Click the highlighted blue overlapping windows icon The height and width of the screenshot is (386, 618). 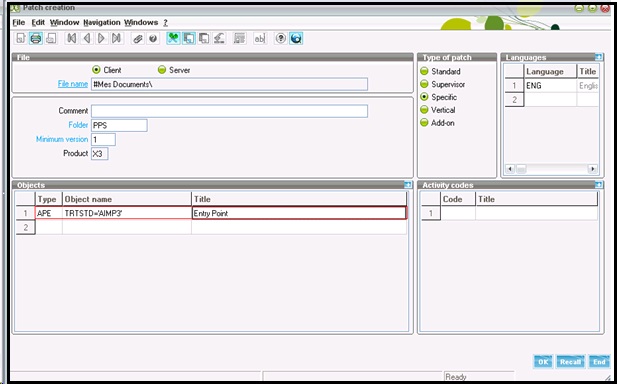click(189, 38)
